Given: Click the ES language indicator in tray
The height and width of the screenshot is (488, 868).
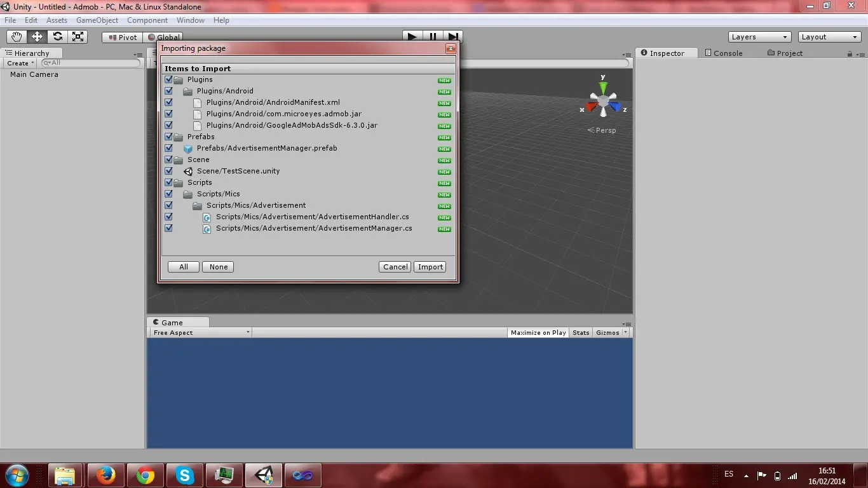Looking at the screenshot, I should pos(729,474).
